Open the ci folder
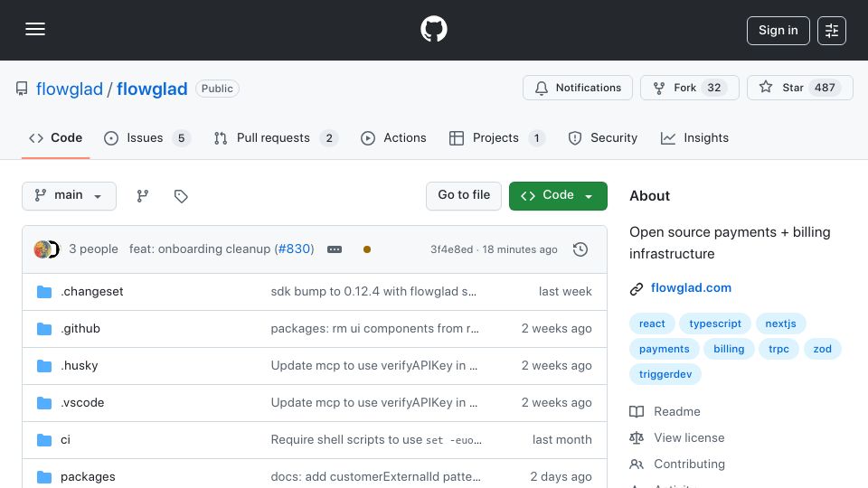Image resolution: width=868 pixels, height=488 pixels. click(65, 440)
